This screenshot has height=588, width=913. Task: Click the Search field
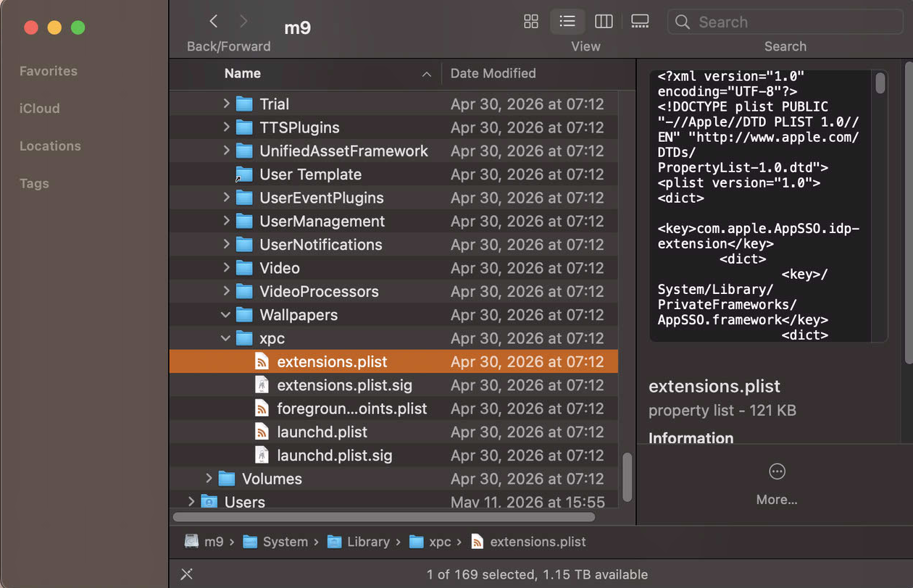pyautogui.click(x=785, y=22)
